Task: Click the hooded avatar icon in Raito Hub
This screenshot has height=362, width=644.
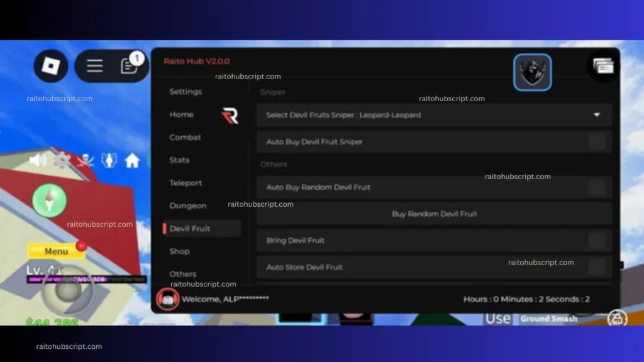Action: [x=532, y=72]
